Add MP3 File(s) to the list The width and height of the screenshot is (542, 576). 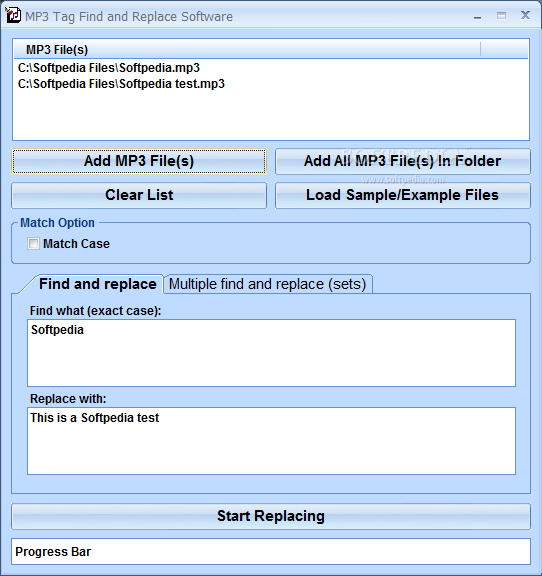click(x=139, y=161)
